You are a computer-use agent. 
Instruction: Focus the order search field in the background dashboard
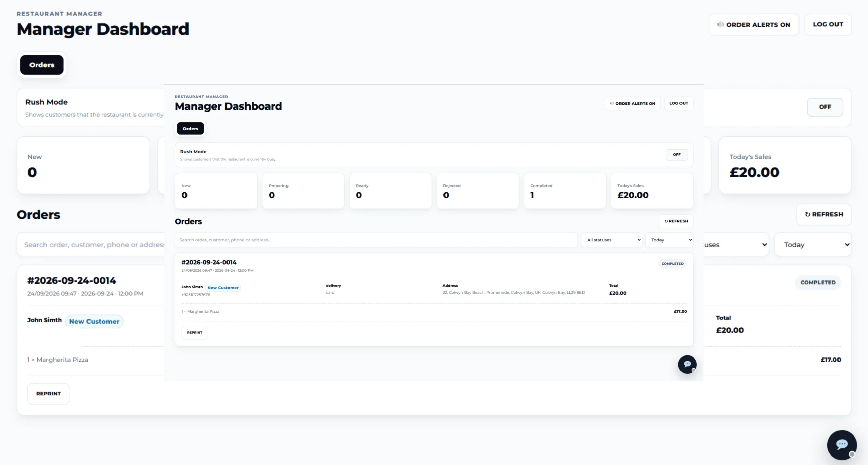point(91,244)
